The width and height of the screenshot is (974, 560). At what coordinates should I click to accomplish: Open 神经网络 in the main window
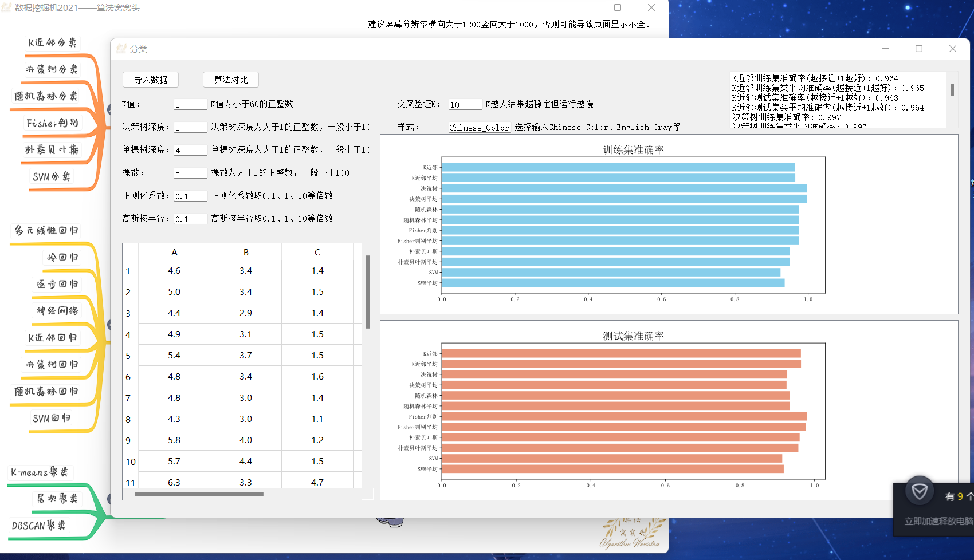57,311
